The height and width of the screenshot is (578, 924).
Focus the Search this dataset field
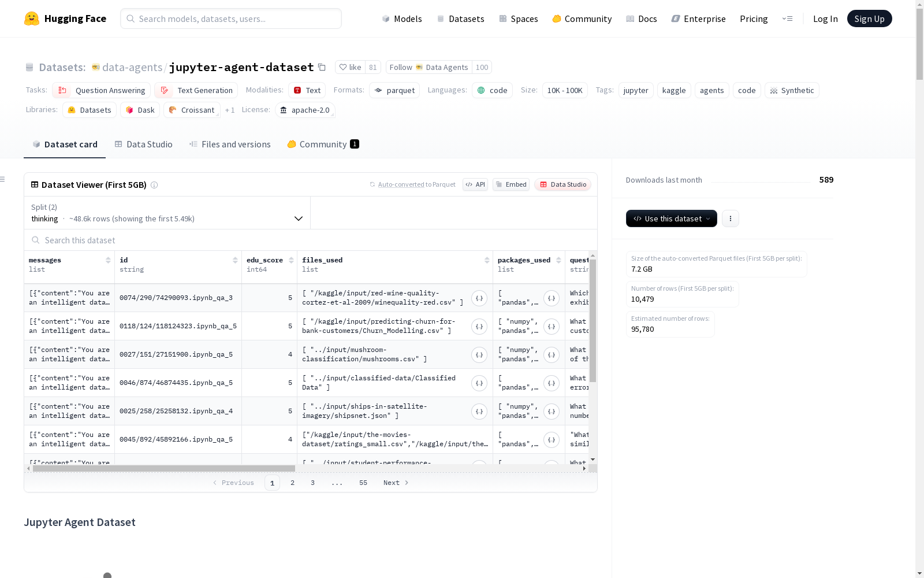click(x=311, y=240)
